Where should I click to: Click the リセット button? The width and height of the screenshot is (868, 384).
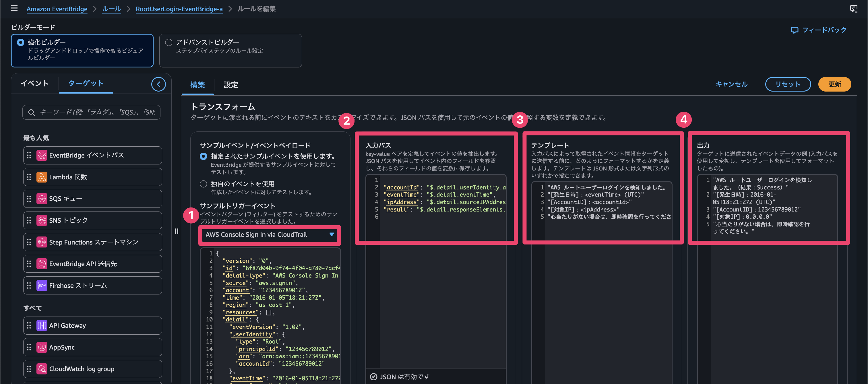coord(788,84)
